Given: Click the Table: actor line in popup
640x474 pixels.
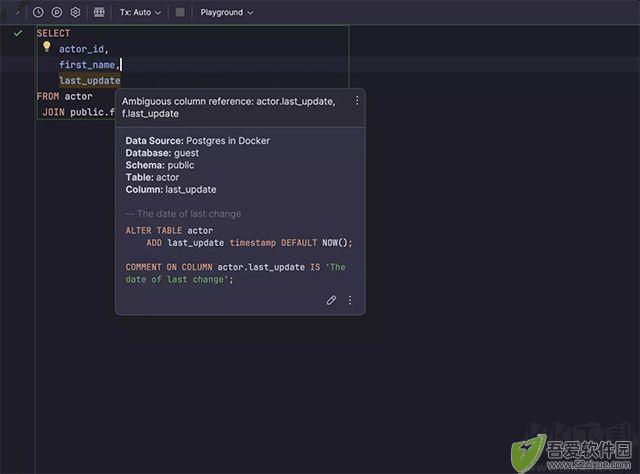Looking at the screenshot, I should pyautogui.click(x=152, y=178).
